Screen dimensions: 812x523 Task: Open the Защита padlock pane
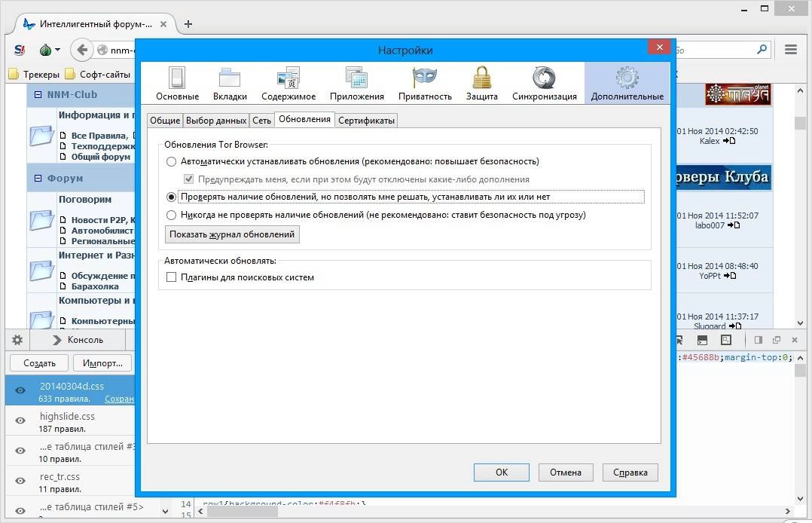point(481,84)
